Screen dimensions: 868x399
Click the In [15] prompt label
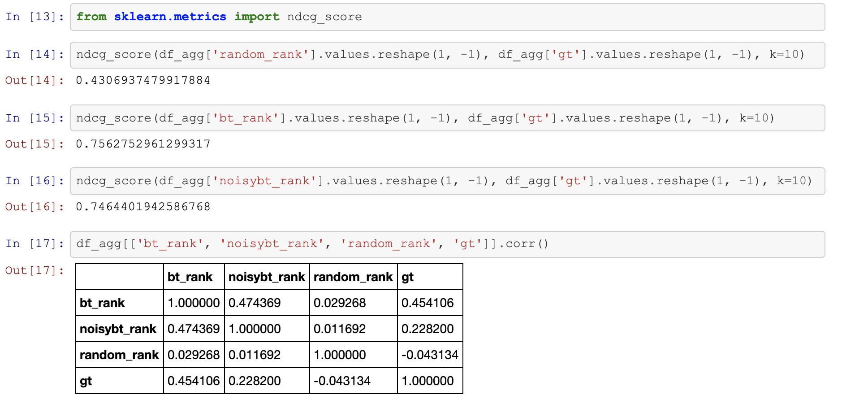tap(35, 118)
